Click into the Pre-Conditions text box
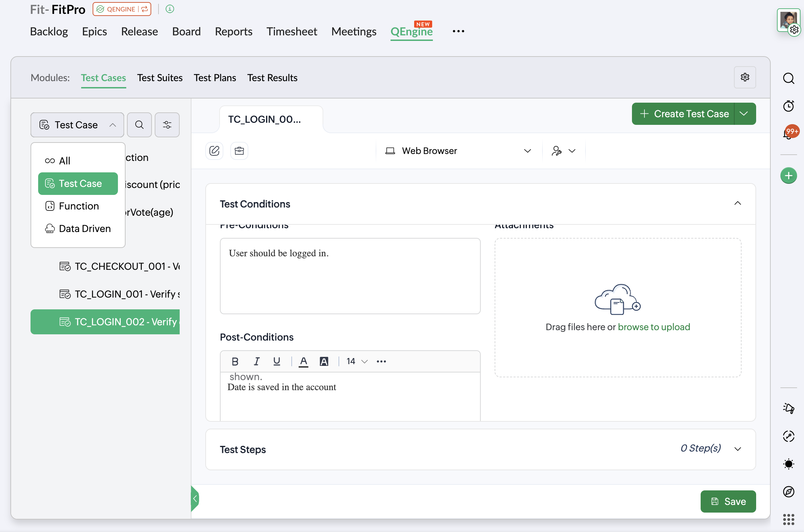 350,276
